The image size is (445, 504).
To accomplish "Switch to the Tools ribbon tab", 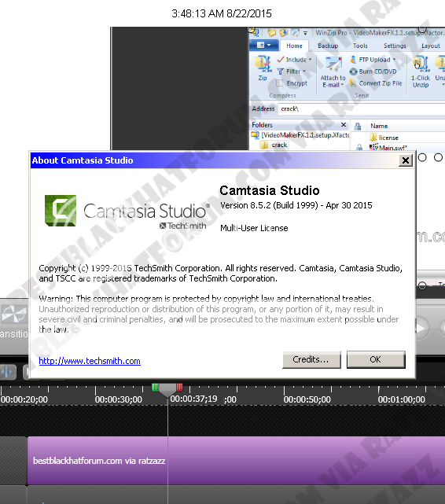I will tap(360, 46).
